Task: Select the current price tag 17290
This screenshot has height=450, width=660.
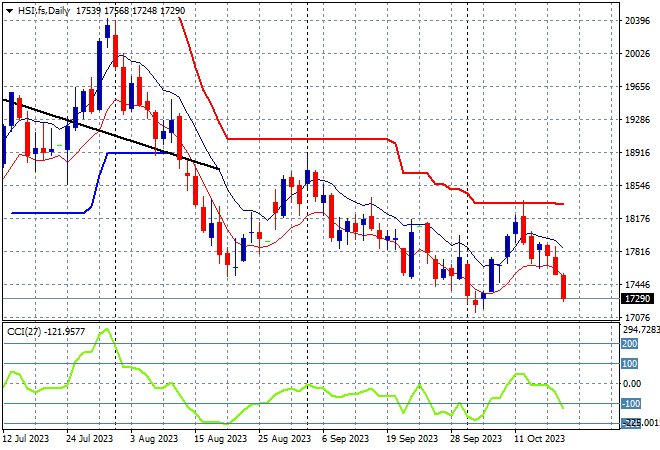Action: (x=637, y=299)
